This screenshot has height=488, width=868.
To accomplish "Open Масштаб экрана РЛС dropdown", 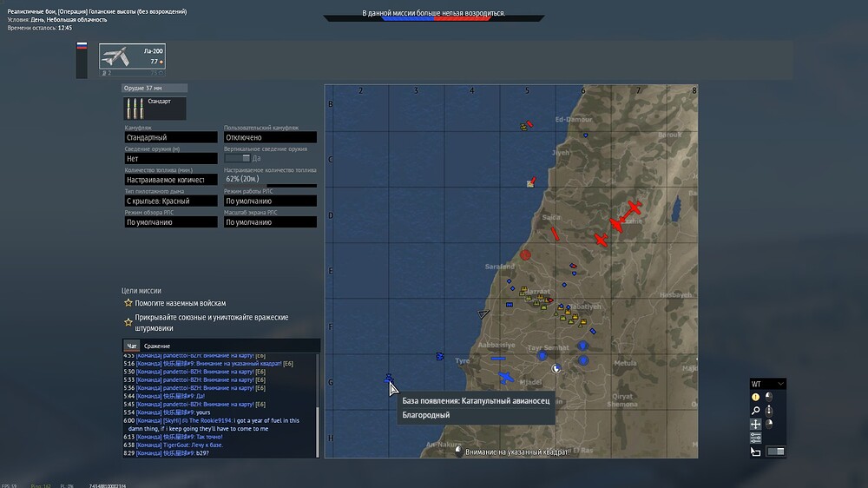I will tap(270, 222).
